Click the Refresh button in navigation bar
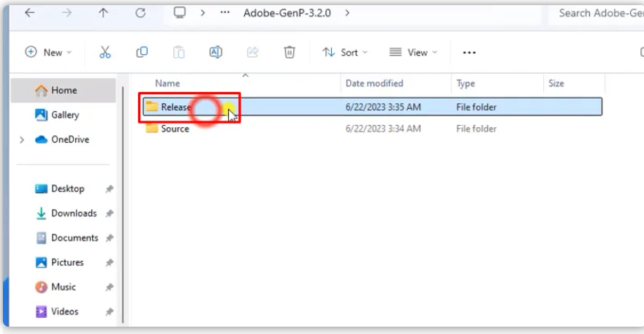Viewport: 644px width, 334px height. tap(140, 13)
